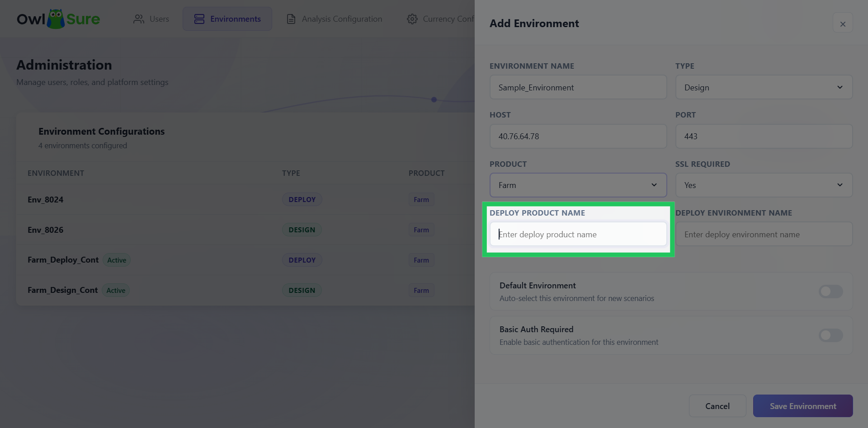The width and height of the screenshot is (868, 428).
Task: Open the SSL Required dropdown
Action: click(x=764, y=185)
